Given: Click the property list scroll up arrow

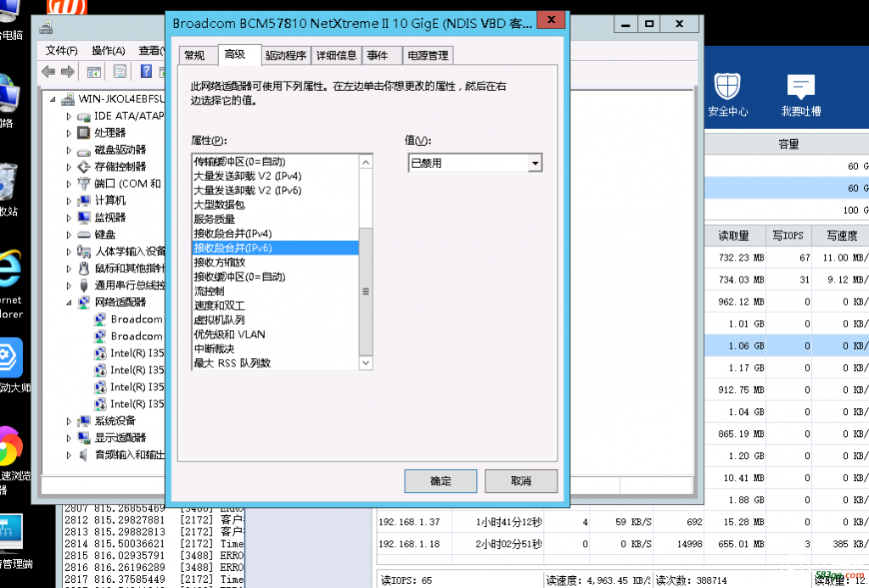Looking at the screenshot, I should coord(365,162).
